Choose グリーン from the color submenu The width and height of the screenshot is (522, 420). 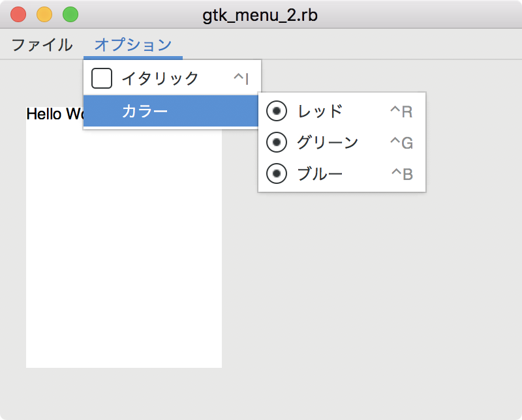[x=326, y=143]
